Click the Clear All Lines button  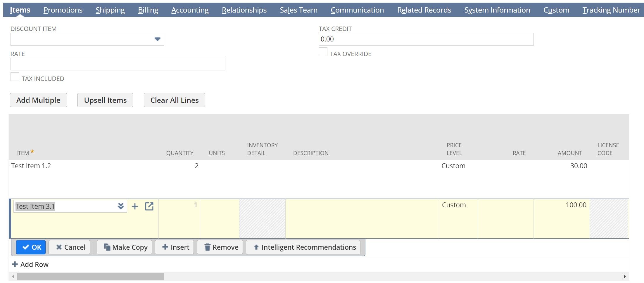(174, 100)
